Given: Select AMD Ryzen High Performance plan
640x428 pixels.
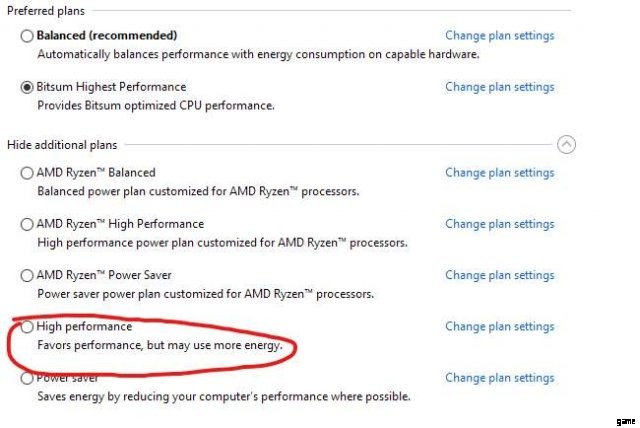Looking at the screenshot, I should pyautogui.click(x=27, y=224).
